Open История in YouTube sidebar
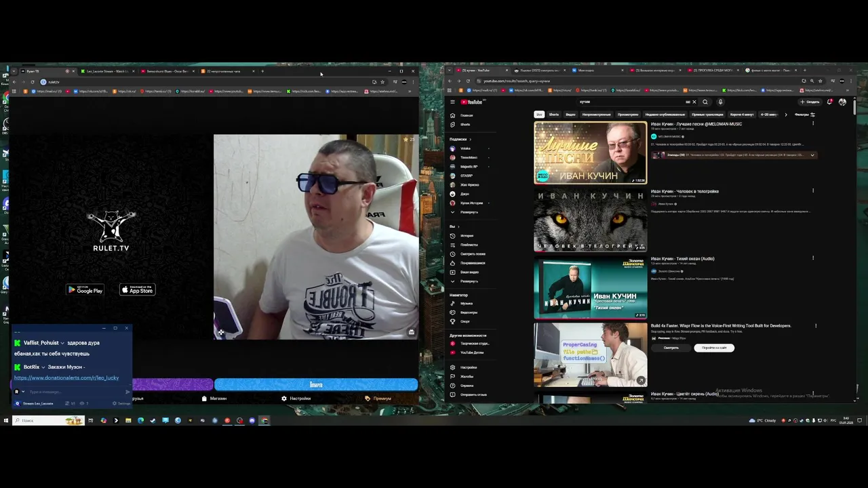 tap(468, 236)
